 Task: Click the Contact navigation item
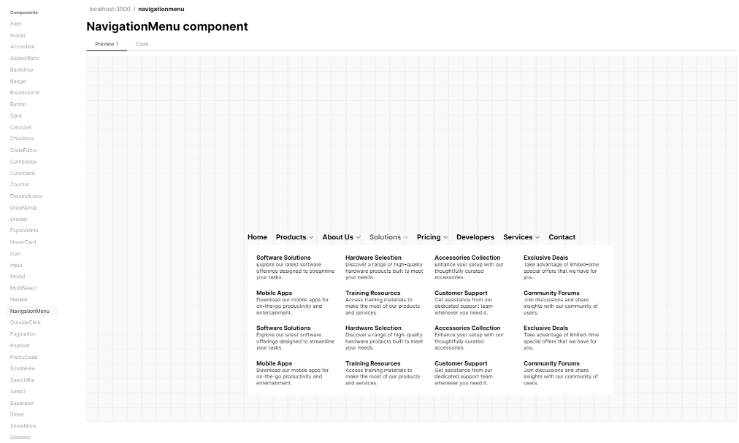pyautogui.click(x=562, y=237)
